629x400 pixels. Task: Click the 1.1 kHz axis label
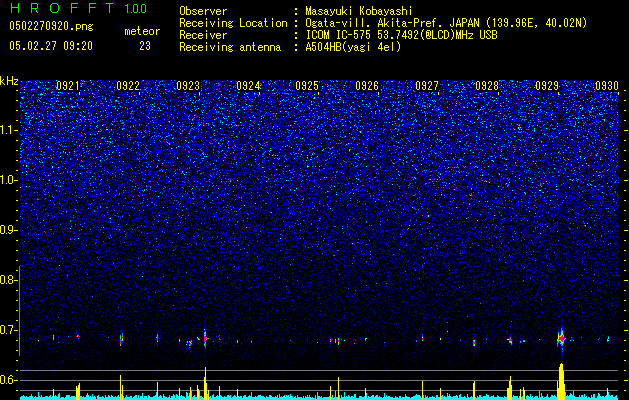pos(8,130)
